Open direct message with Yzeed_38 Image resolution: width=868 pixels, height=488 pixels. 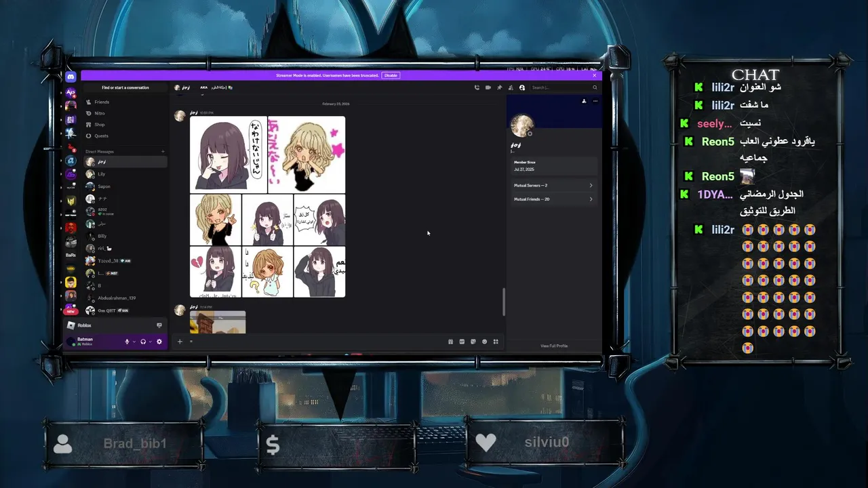(125, 261)
